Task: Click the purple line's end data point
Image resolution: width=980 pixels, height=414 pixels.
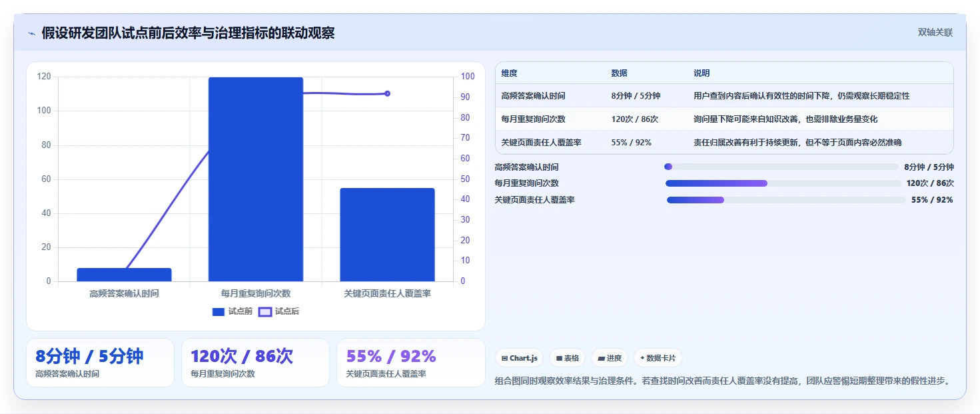Action: [x=387, y=93]
